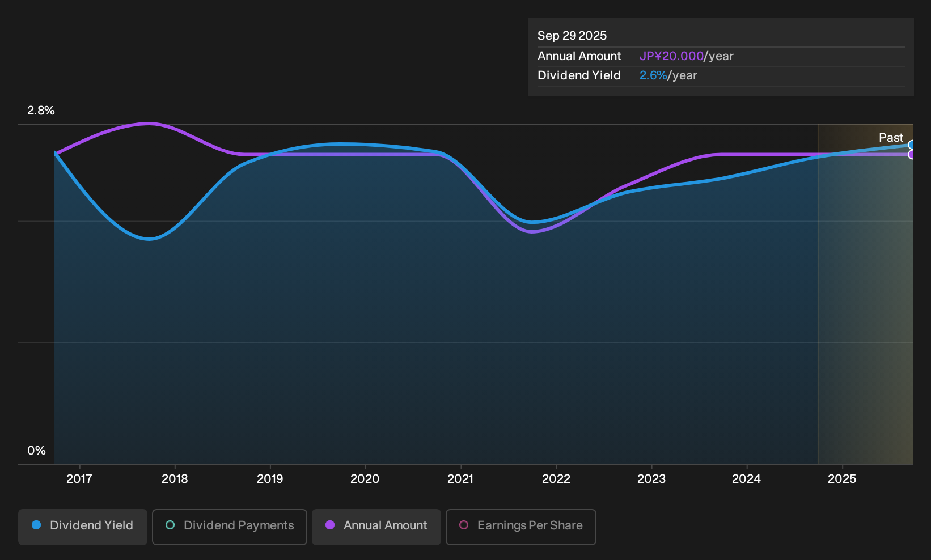
Task: Click the Past label on the chart
Action: (x=891, y=138)
